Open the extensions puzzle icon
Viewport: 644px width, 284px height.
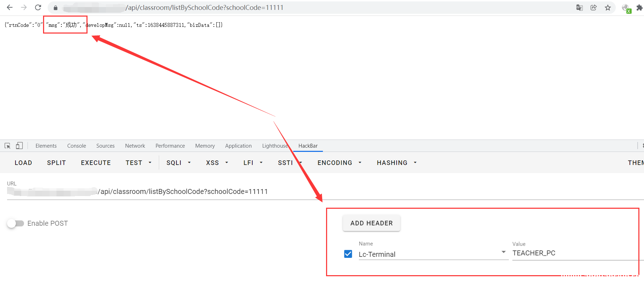click(639, 7)
